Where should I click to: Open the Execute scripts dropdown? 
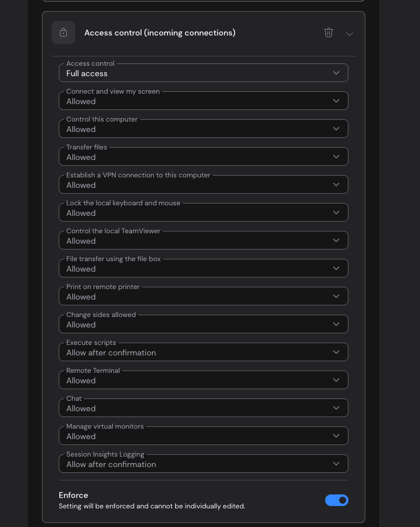(x=203, y=351)
